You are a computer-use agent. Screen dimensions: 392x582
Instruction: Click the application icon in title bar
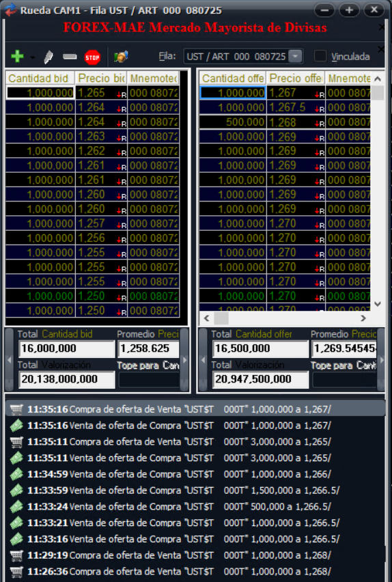(x=10, y=10)
